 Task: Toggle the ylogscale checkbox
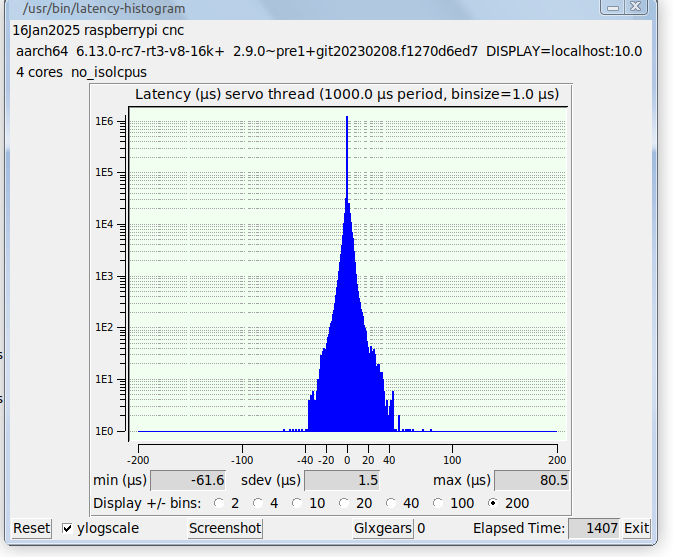(x=67, y=528)
